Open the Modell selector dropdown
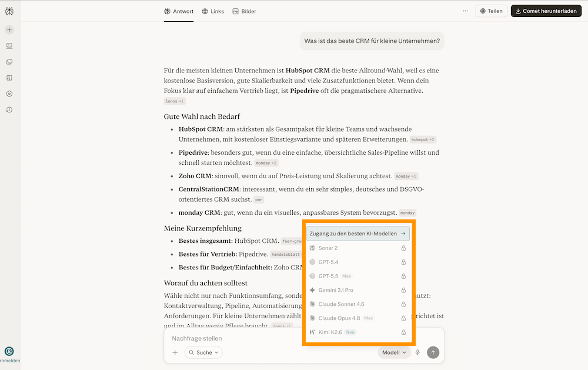 (x=394, y=352)
